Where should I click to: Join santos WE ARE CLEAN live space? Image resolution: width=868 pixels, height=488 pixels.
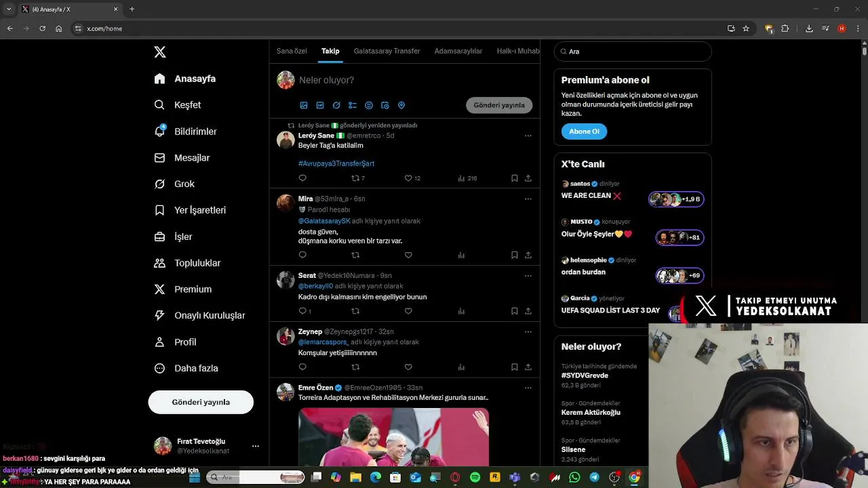(633, 192)
